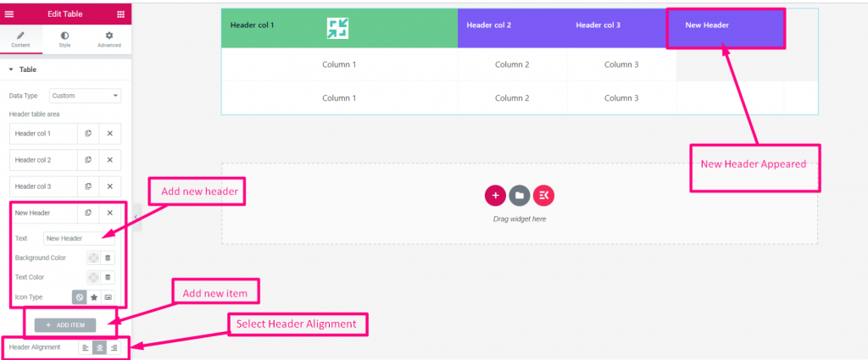Collapse the New Header item
The width and height of the screenshot is (868, 360).
(x=44, y=213)
